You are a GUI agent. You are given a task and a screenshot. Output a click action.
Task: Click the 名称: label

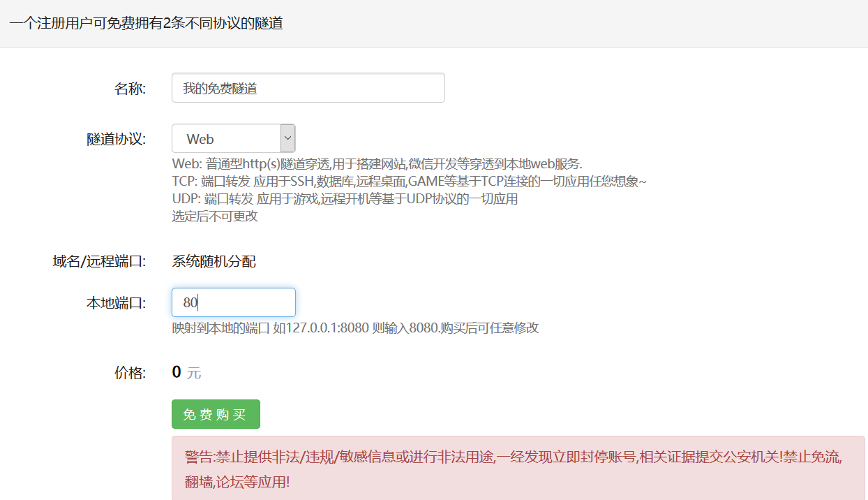tap(130, 89)
